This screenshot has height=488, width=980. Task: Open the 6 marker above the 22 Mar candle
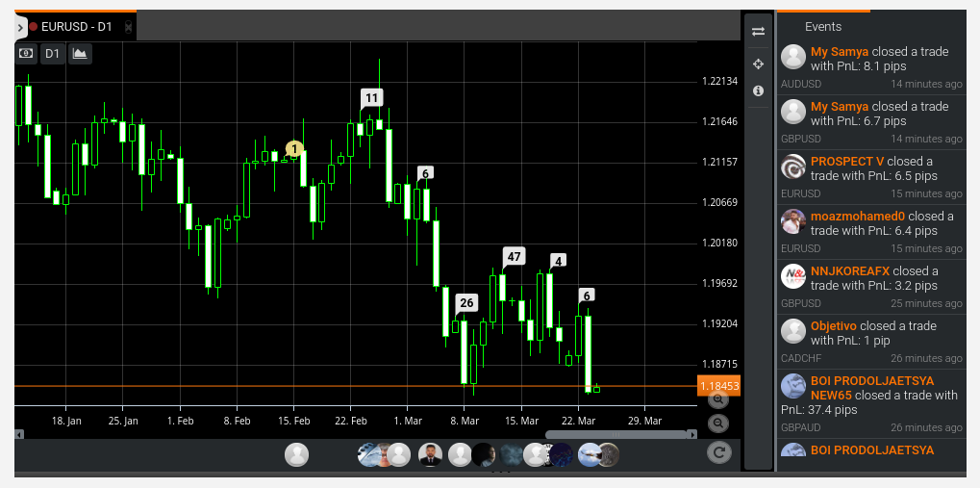[587, 295]
